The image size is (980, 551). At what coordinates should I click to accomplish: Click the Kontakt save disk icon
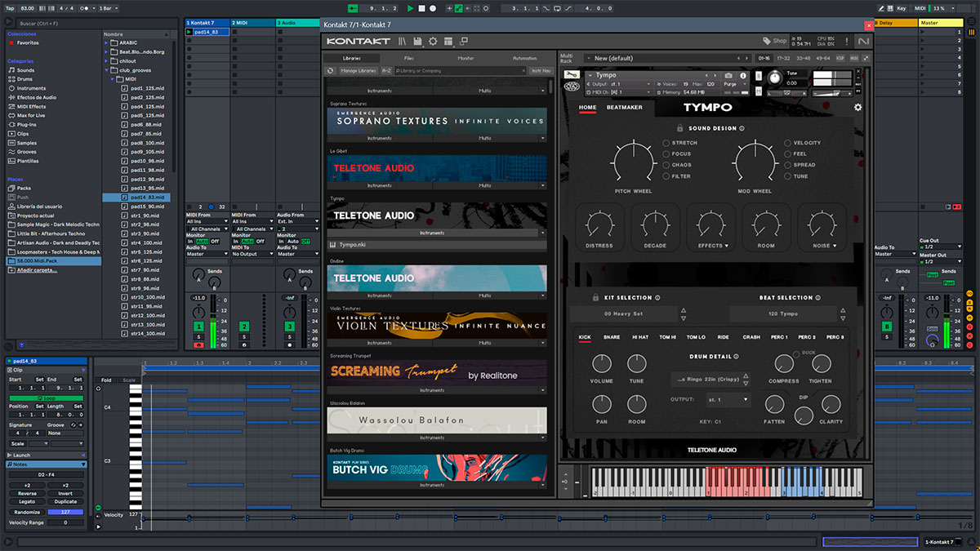[x=418, y=42]
